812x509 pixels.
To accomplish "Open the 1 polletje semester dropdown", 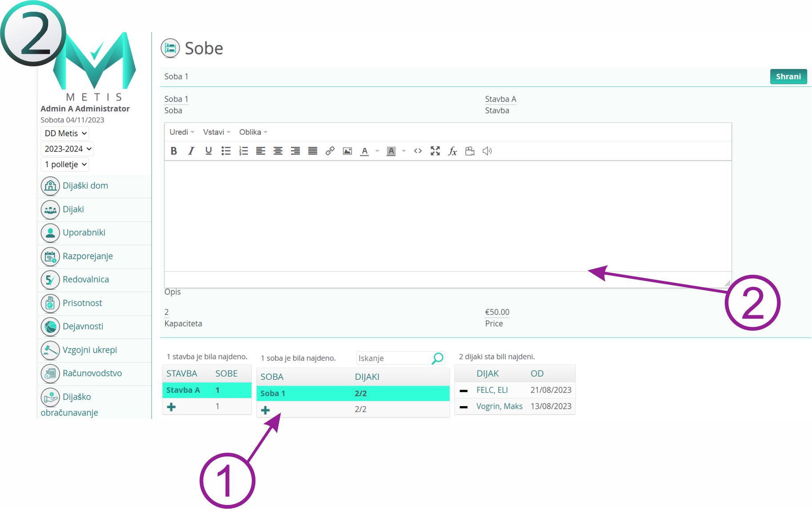I will click(65, 164).
